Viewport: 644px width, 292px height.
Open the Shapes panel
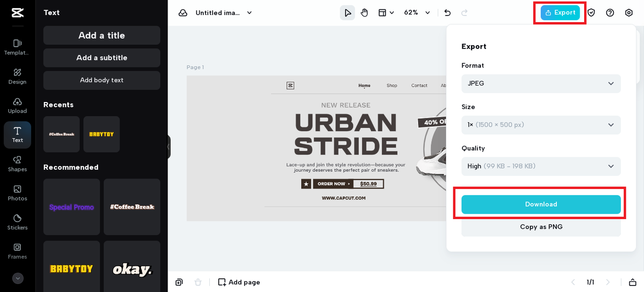pos(17,164)
